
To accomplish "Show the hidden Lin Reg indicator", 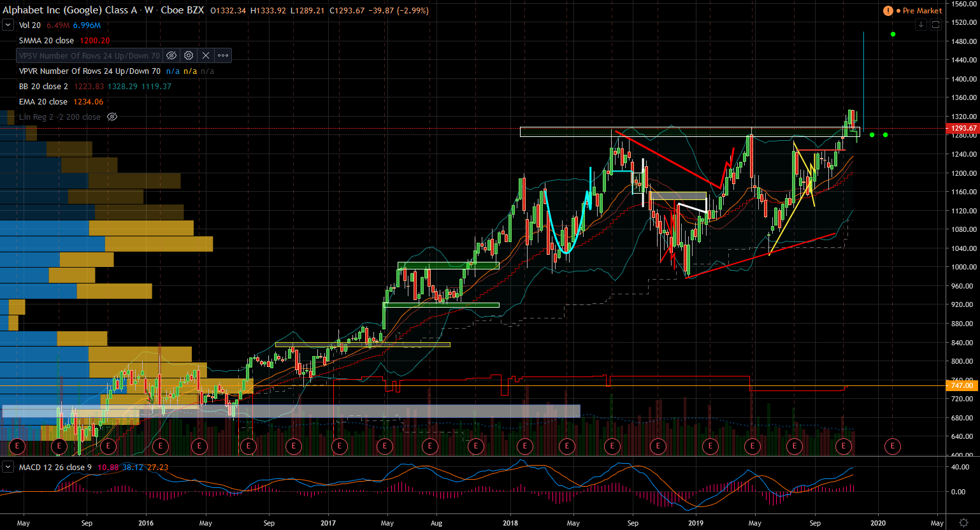I will click(112, 117).
